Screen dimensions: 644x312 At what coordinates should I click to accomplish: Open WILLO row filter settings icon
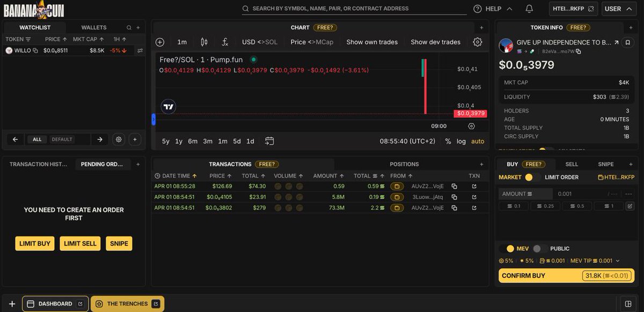[x=140, y=50]
